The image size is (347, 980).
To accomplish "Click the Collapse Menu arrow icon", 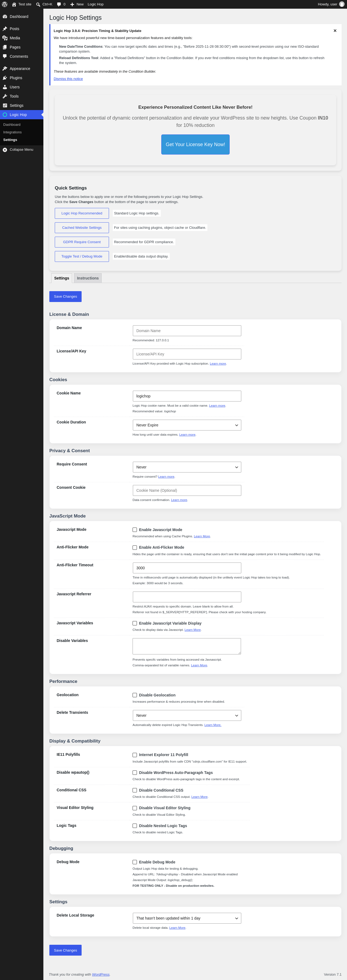I will click(x=5, y=150).
